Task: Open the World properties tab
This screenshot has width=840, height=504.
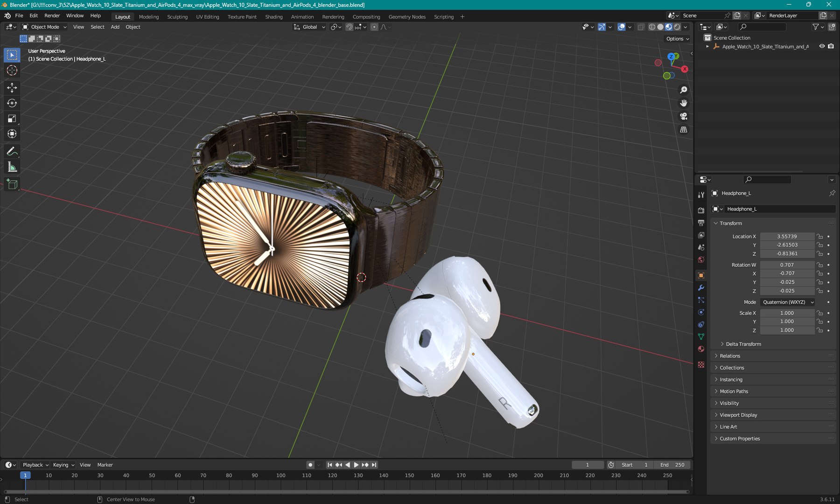Action: coord(701,260)
